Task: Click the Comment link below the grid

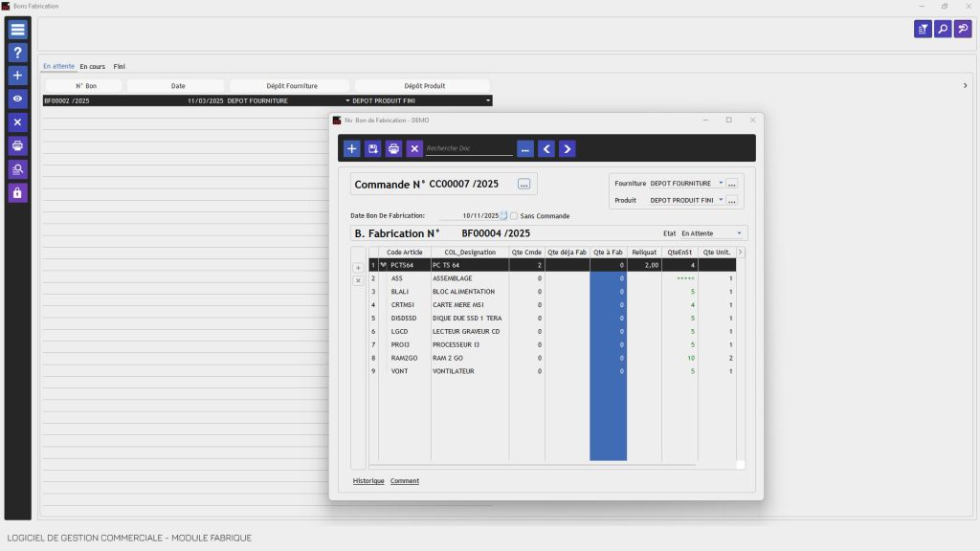Action: [x=405, y=480]
